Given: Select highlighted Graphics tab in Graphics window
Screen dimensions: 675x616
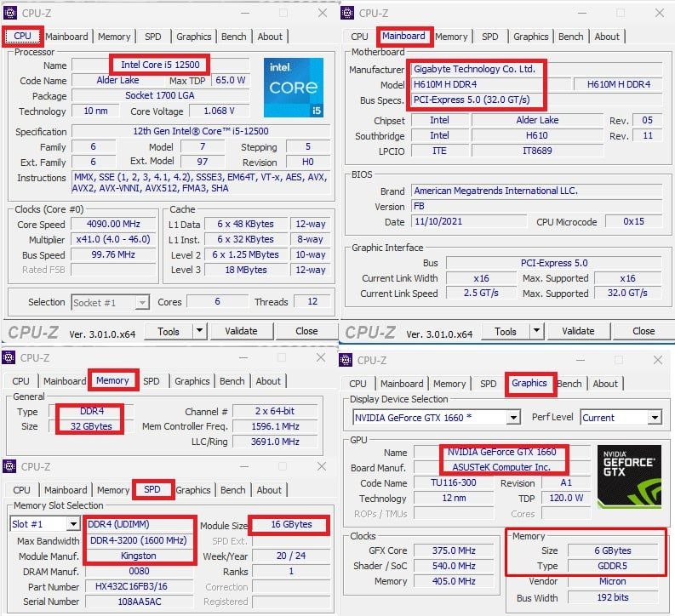Looking at the screenshot, I should (x=529, y=383).
